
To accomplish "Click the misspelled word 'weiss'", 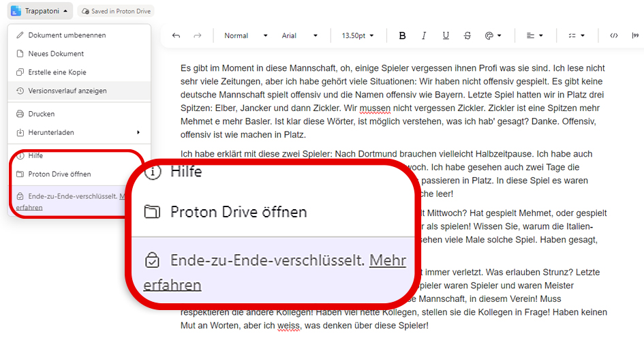I will (x=288, y=326).
